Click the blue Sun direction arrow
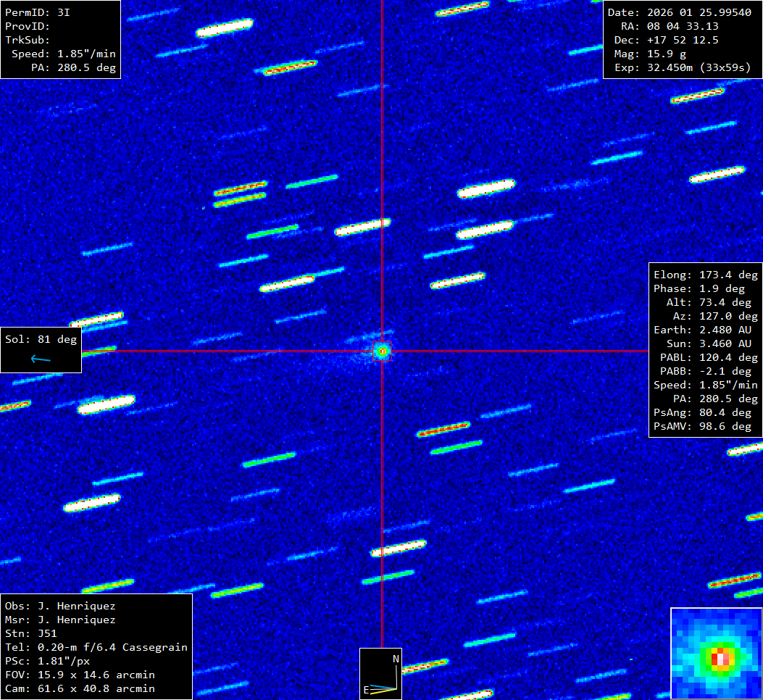The height and width of the screenshot is (700, 763). (41, 359)
